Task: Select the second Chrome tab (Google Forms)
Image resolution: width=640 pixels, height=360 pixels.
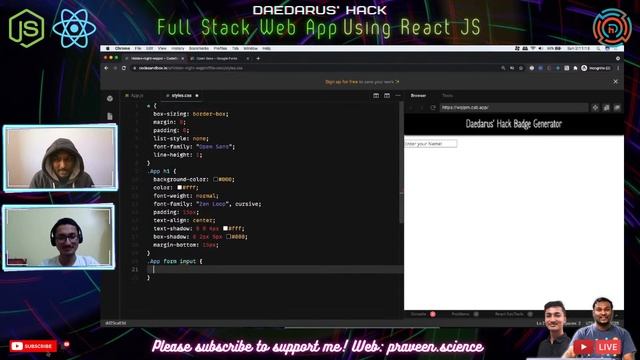Action: click(x=220, y=58)
